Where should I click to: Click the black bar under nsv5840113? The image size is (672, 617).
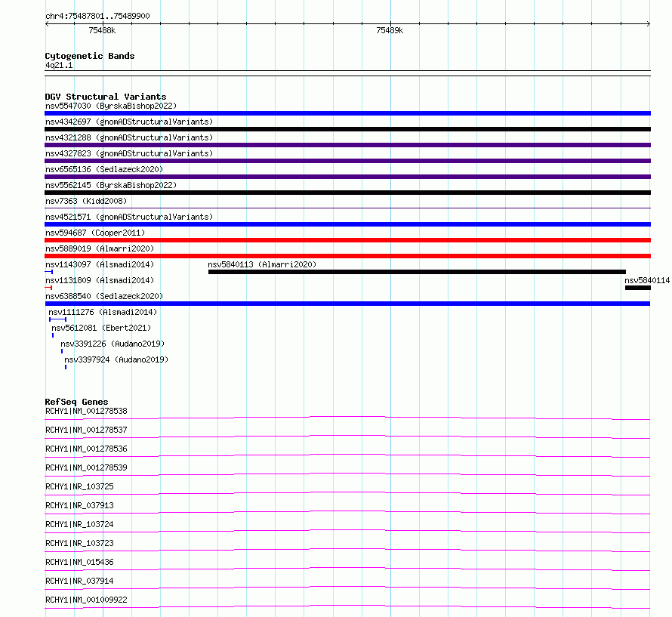[417, 272]
